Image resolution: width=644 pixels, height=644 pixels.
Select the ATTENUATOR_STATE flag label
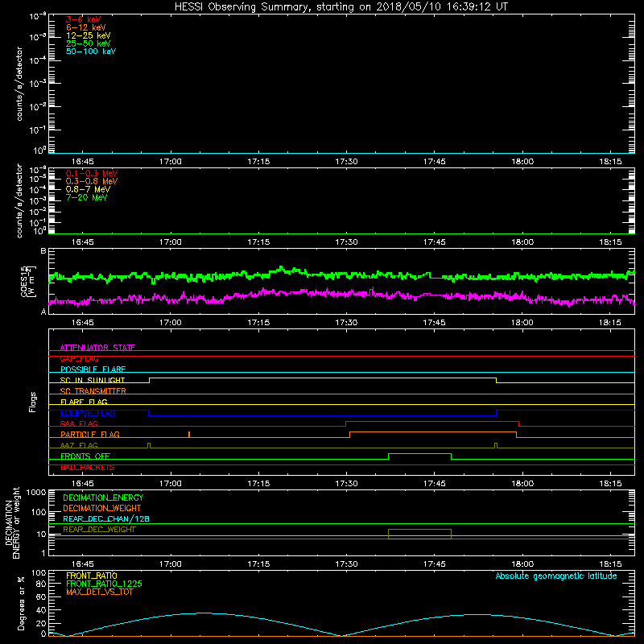pyautogui.click(x=97, y=348)
